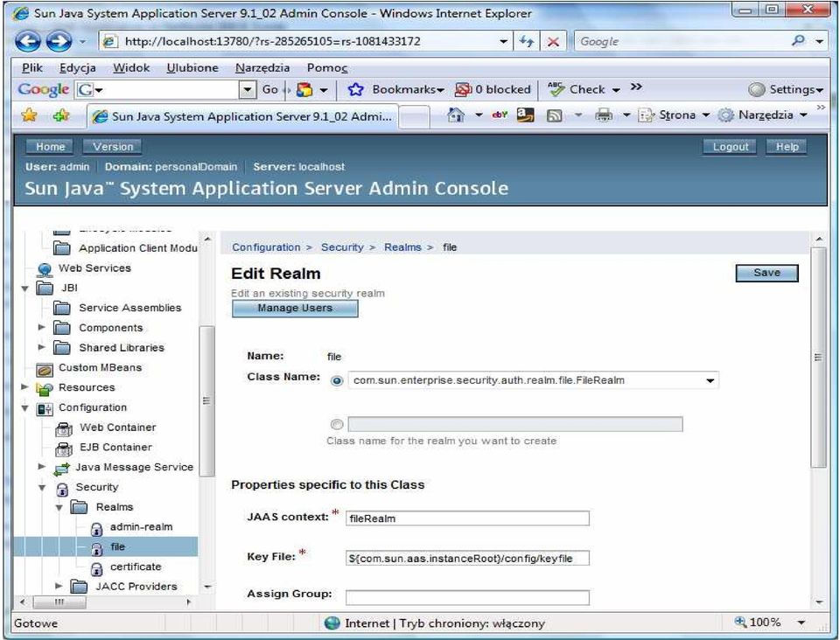Select the predefined Class Name radio button
This screenshot has height=640, width=840.
click(x=337, y=381)
